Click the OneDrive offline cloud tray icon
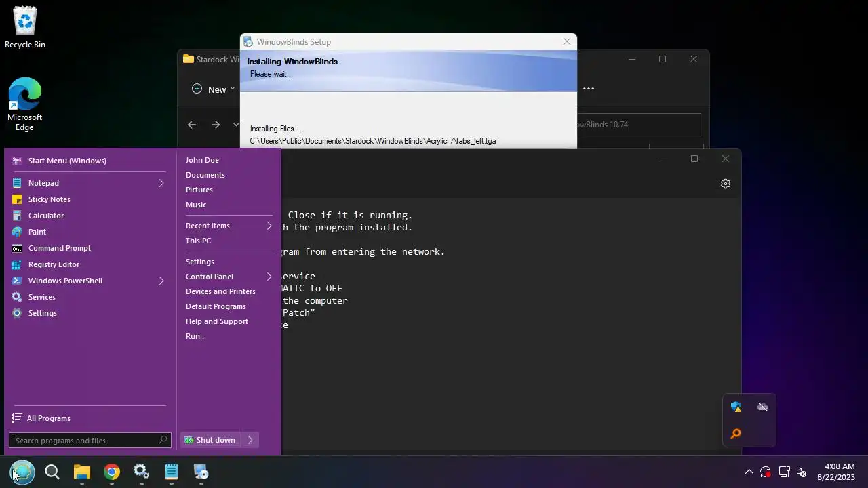 pos(763,407)
